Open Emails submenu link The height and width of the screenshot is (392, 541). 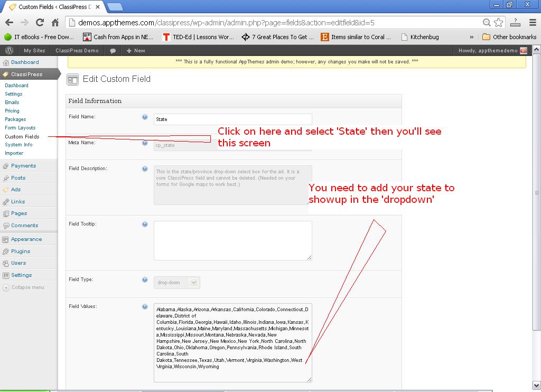coord(12,102)
